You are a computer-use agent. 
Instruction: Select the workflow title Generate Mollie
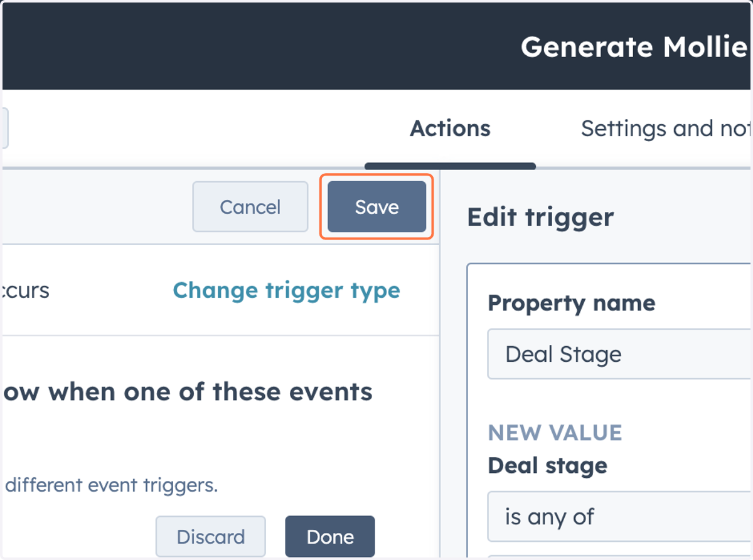tap(636, 47)
